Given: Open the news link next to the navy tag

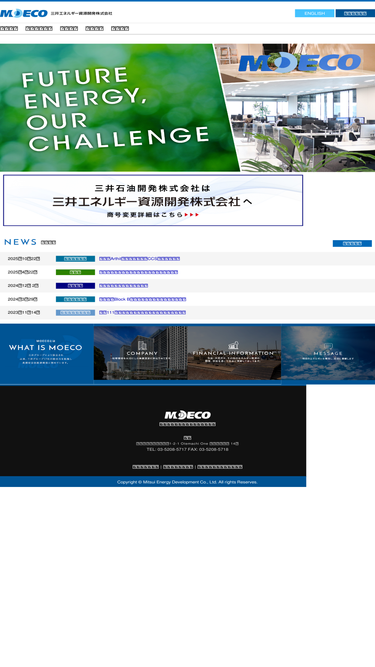Looking at the screenshot, I should point(123,286).
